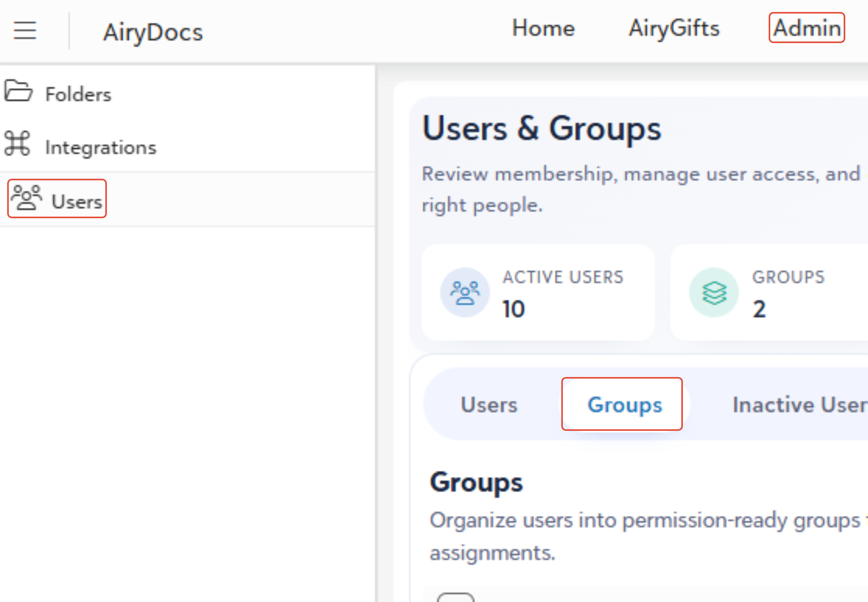This screenshot has width=868, height=602.
Task: Click the Users & Groups page heading
Action: (x=542, y=128)
